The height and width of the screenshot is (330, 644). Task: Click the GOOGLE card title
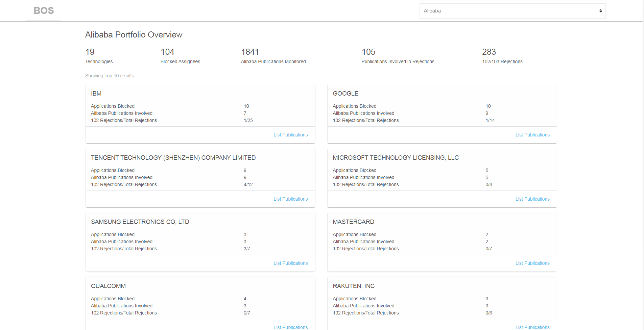345,94
